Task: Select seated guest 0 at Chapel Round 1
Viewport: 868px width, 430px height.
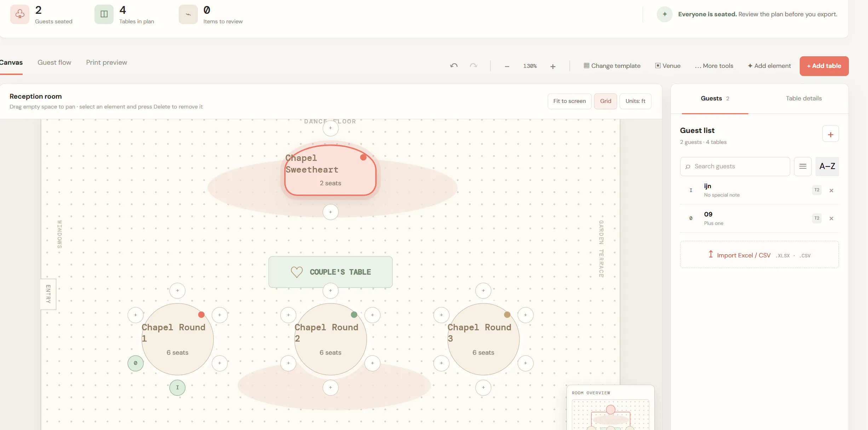Action: [x=136, y=363]
